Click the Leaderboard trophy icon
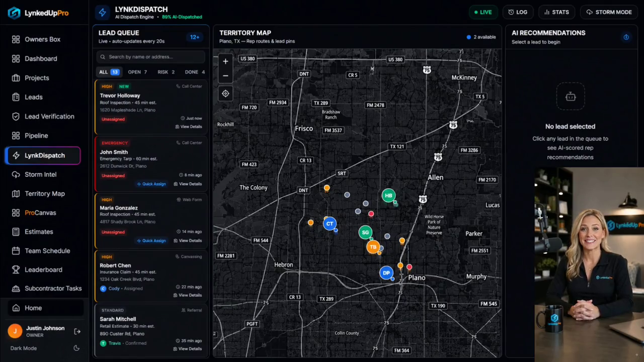This screenshot has width=644, height=362. (x=16, y=269)
